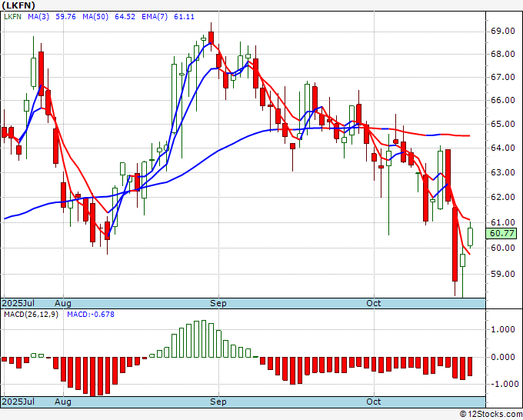Click the tallest green MACD histogram bar
Image resolution: width=523 pixels, height=420 pixels.
pyautogui.click(x=204, y=338)
